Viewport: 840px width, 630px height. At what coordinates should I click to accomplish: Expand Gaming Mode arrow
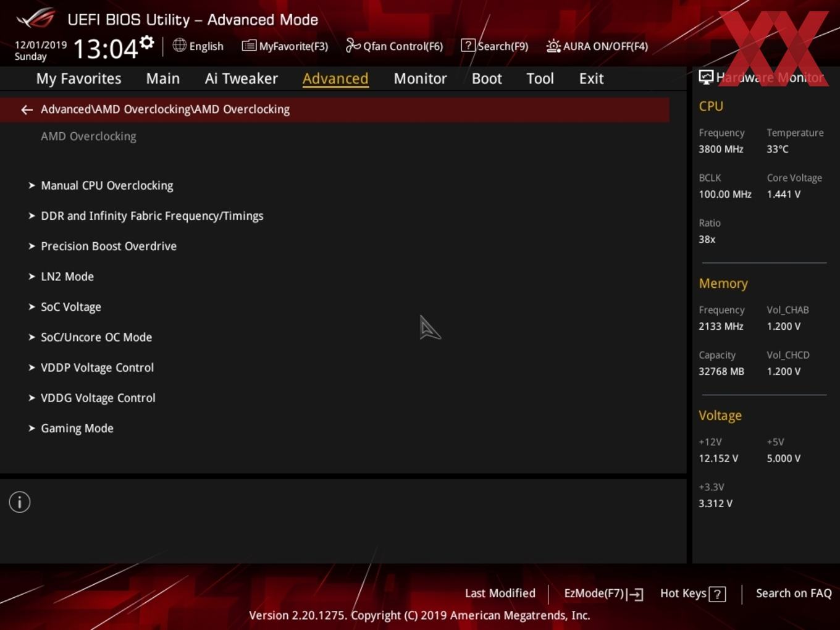[31, 428]
